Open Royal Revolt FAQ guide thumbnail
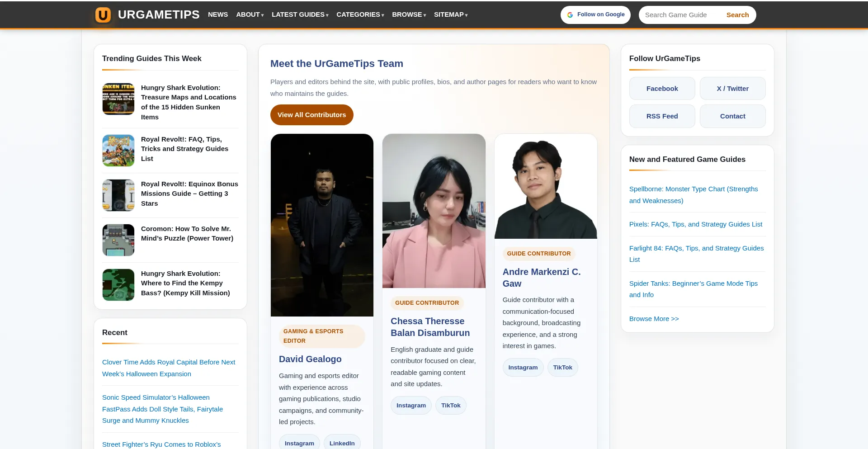 (x=118, y=151)
